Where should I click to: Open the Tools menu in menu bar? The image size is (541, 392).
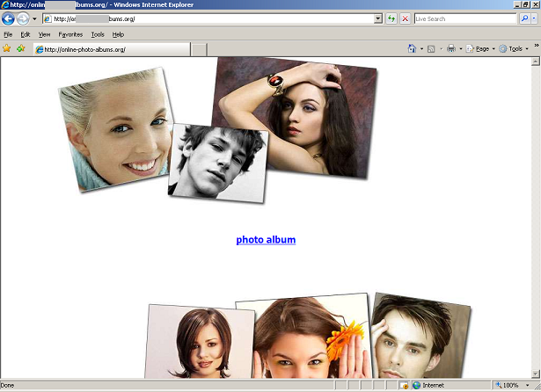coord(98,34)
